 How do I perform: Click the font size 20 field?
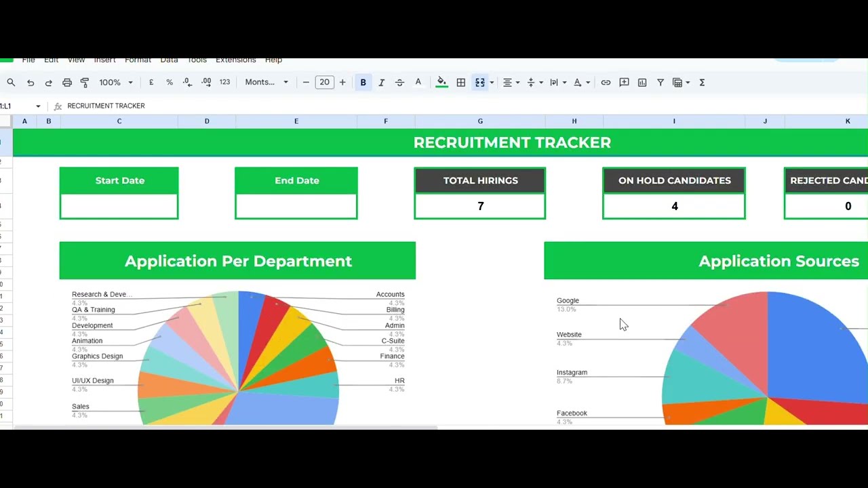(x=324, y=83)
